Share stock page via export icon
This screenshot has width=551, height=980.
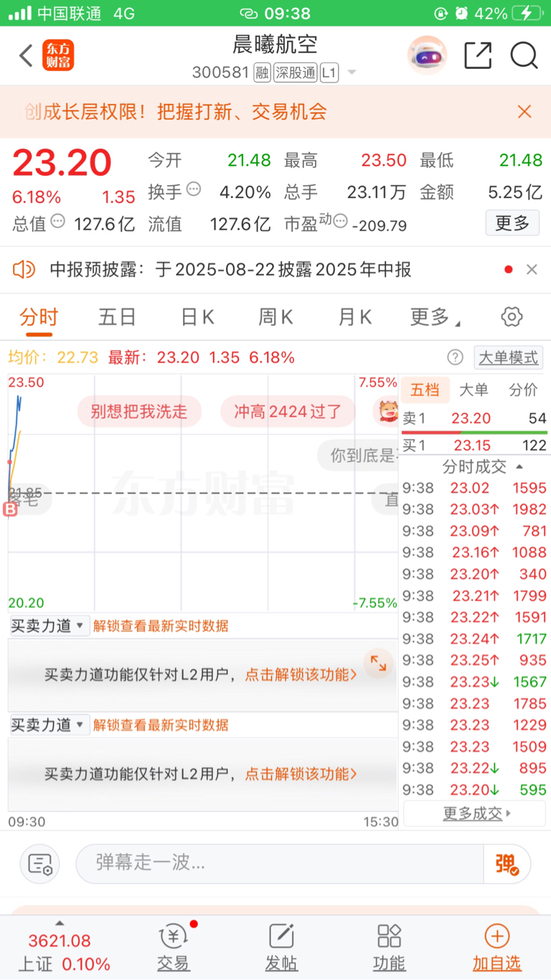point(478,55)
